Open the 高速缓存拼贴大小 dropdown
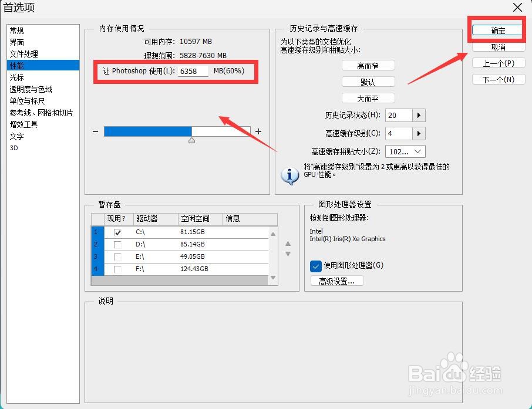Screen dimensions: 532x409 (417, 151)
